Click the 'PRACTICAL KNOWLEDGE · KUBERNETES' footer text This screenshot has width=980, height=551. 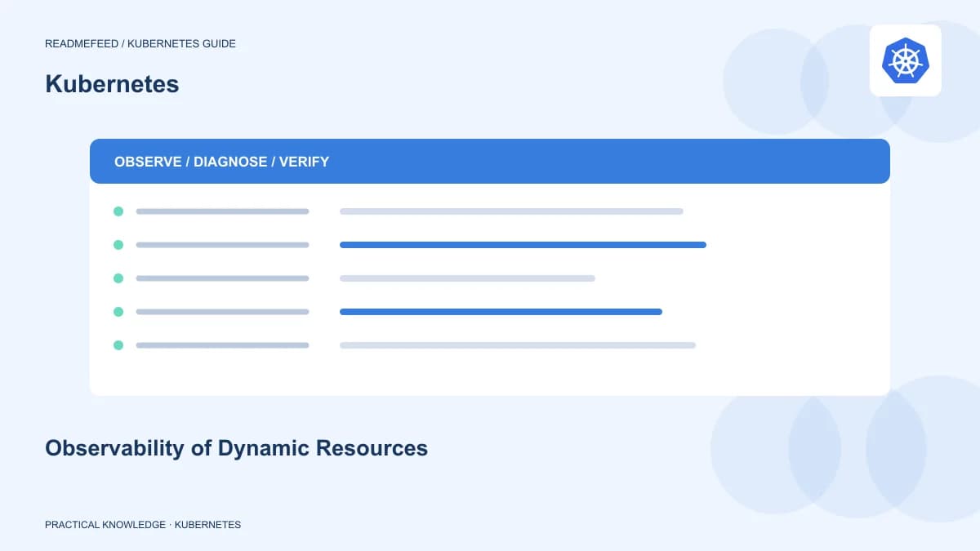[x=143, y=525]
